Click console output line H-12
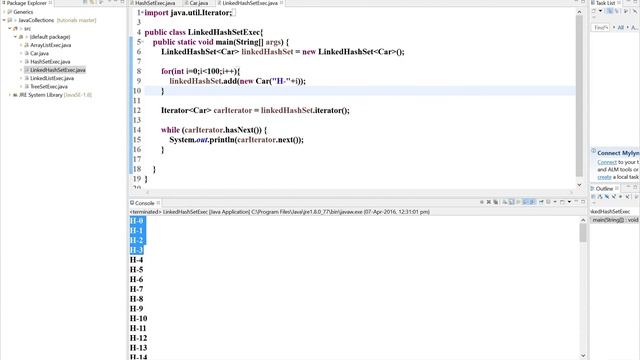 point(138,338)
